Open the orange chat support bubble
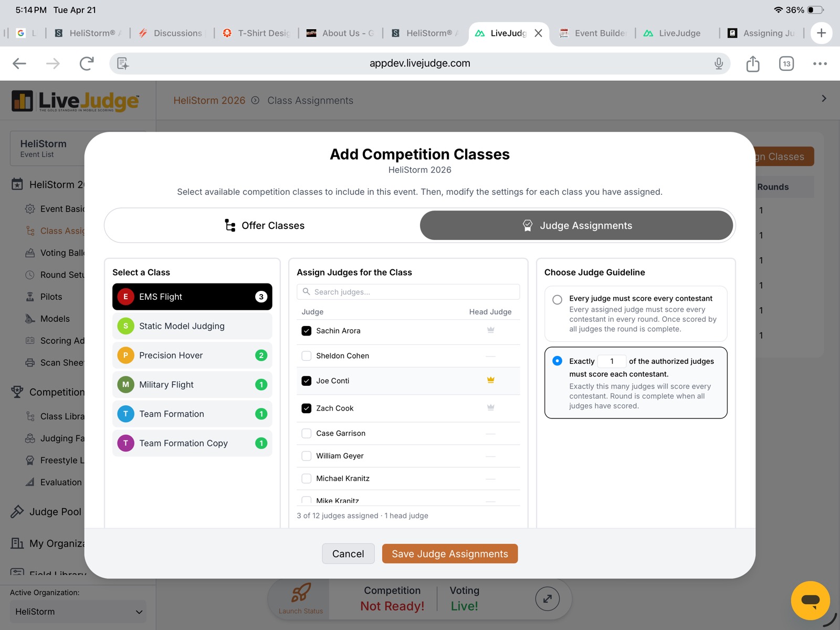 810,601
